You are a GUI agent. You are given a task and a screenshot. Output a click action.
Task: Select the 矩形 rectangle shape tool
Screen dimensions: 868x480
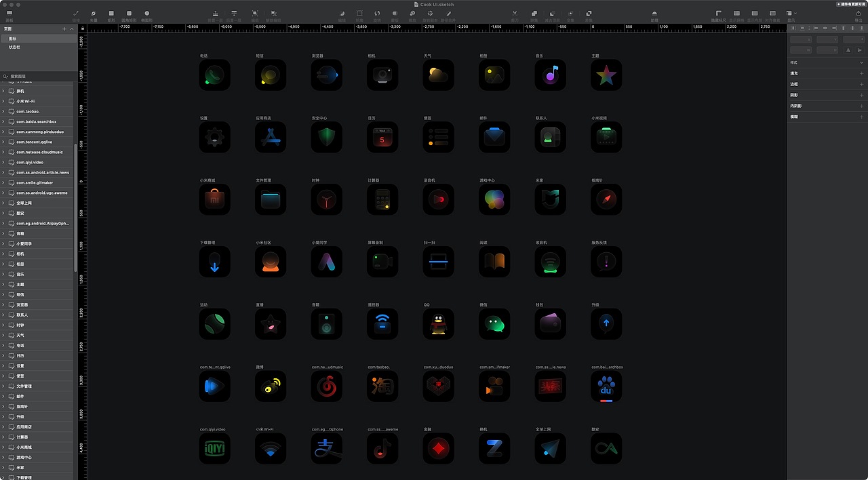[x=111, y=13]
